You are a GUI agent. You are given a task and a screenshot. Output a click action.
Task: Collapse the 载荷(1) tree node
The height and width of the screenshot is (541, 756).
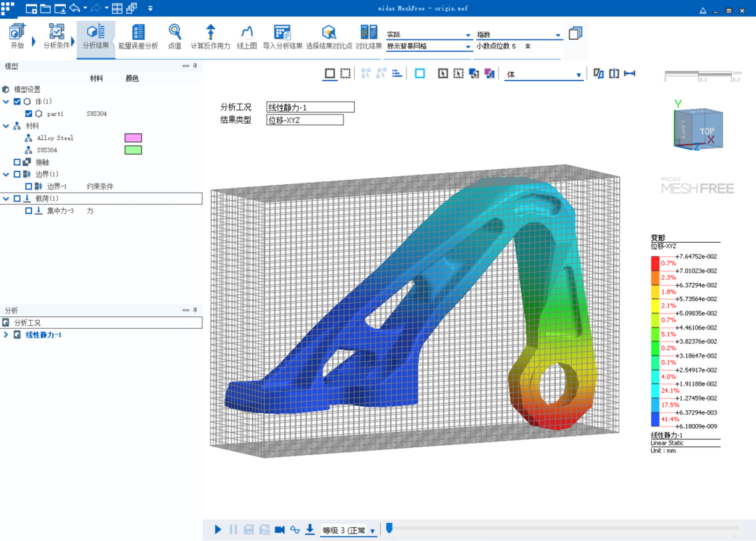6,198
